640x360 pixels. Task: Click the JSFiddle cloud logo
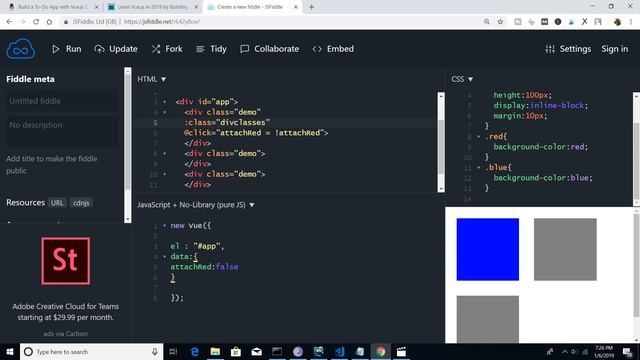pyautogui.click(x=20, y=49)
